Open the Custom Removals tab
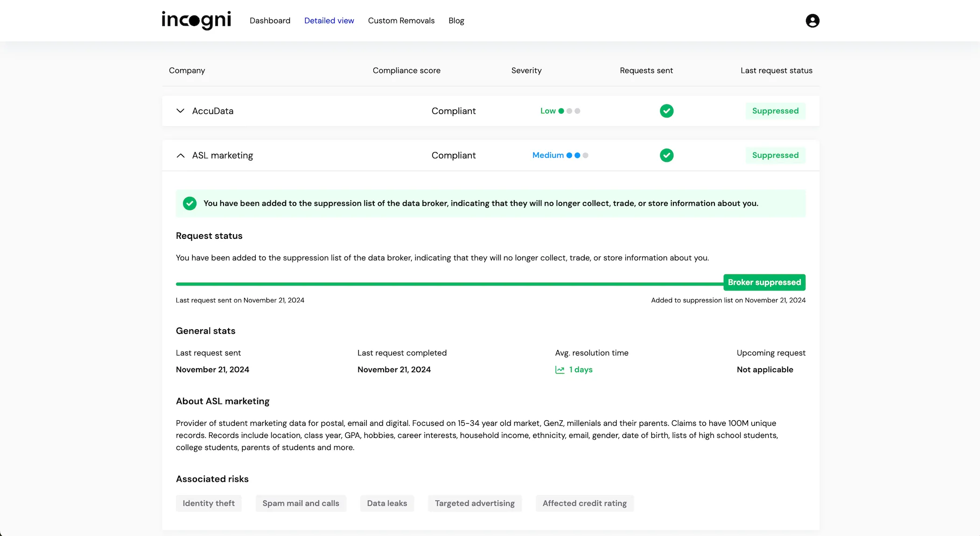 [x=401, y=21]
